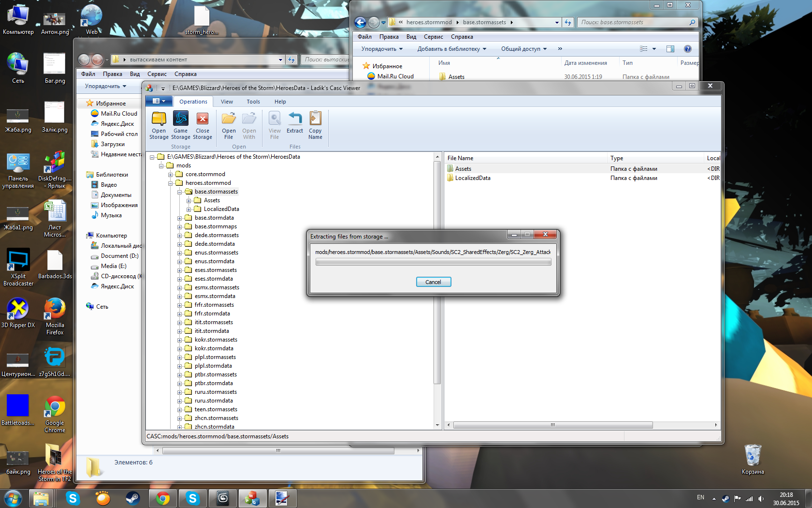Viewport: 812px width, 508px height.
Task: Select the Recycle Bin (Корзина) icon
Action: coord(753,459)
